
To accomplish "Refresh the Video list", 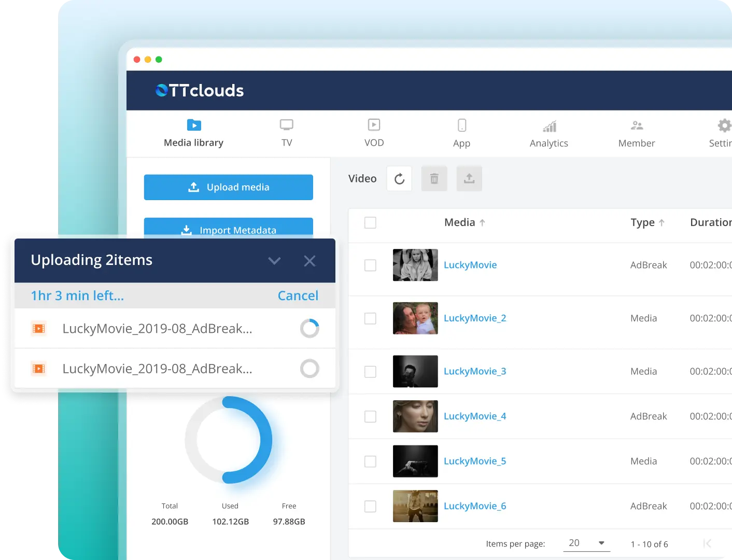I will [x=399, y=178].
